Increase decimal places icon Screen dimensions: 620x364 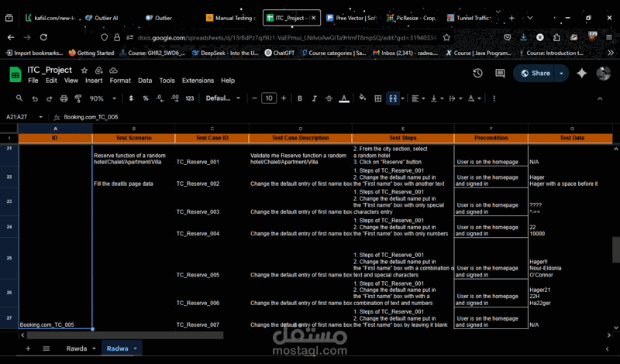pyautogui.click(x=175, y=98)
